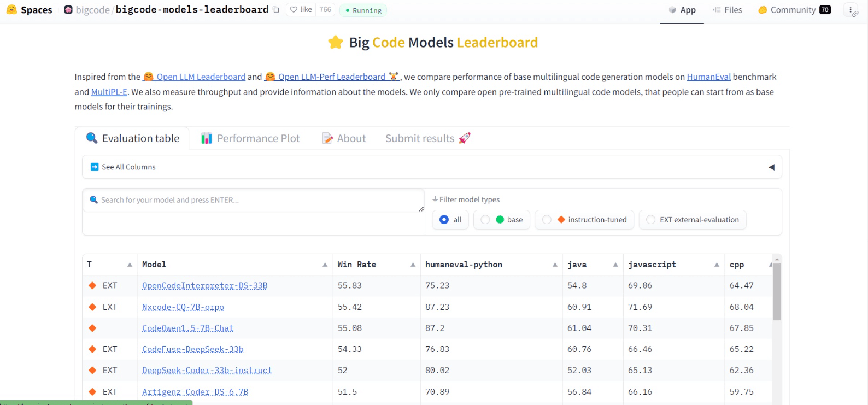
Task: Click the scrollbar up arrow of the table
Action: pos(777,259)
